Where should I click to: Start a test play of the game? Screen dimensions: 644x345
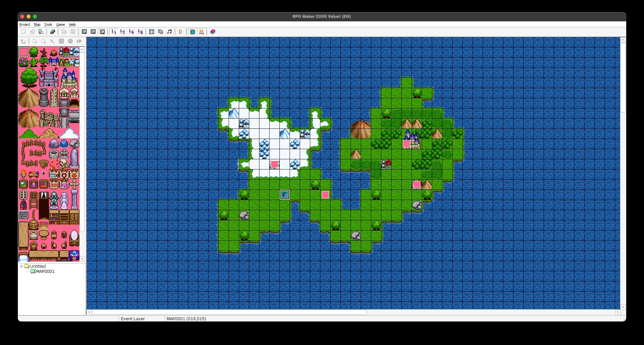[x=181, y=31]
